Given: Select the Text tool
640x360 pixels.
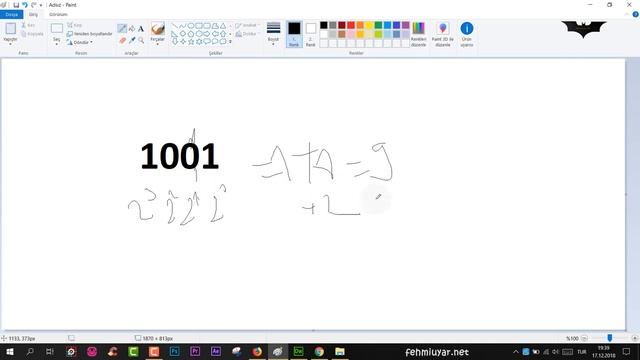Looking at the screenshot, I should pyautogui.click(x=141, y=29).
